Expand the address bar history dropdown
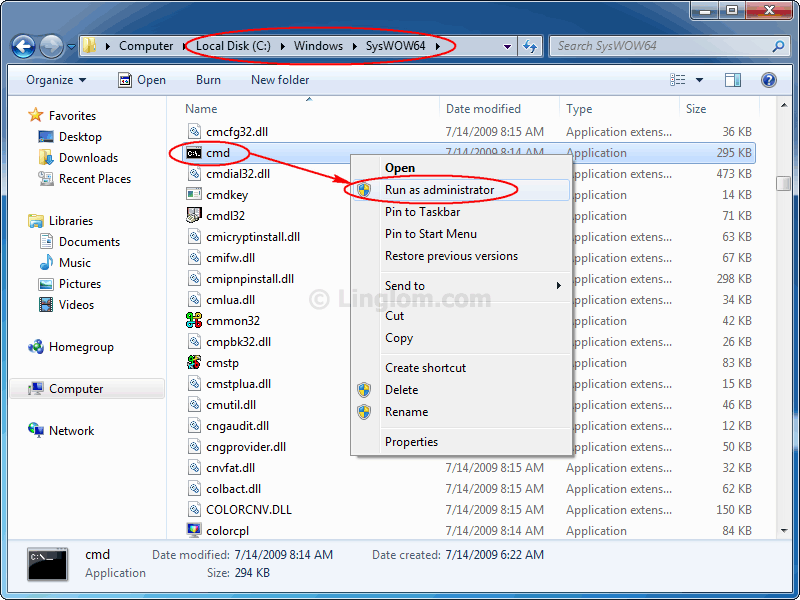Image resolution: width=800 pixels, height=600 pixels. click(x=507, y=46)
